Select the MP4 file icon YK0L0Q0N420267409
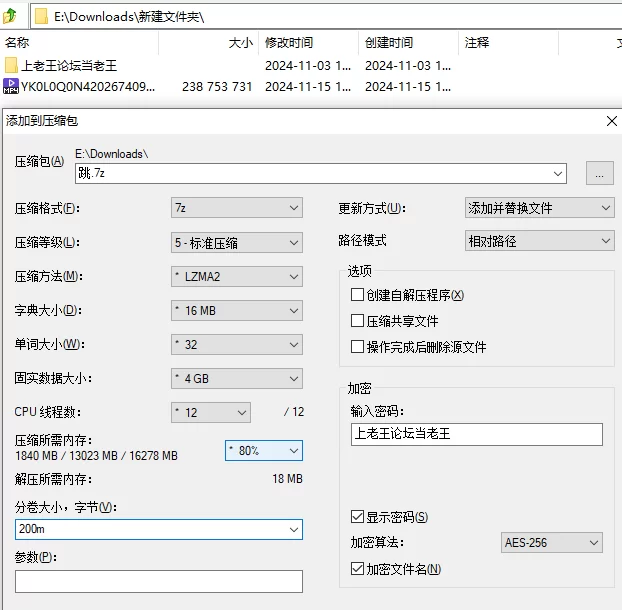The image size is (622, 610). tap(11, 86)
